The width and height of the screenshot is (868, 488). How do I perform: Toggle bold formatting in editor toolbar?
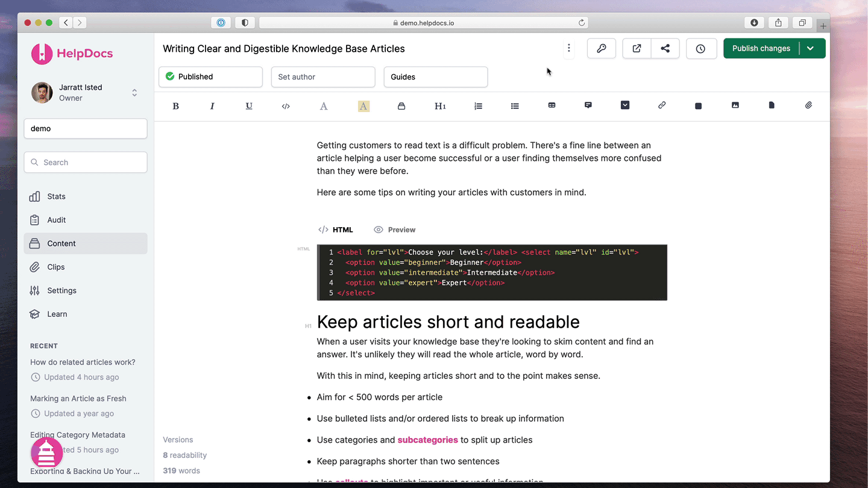[x=176, y=106]
